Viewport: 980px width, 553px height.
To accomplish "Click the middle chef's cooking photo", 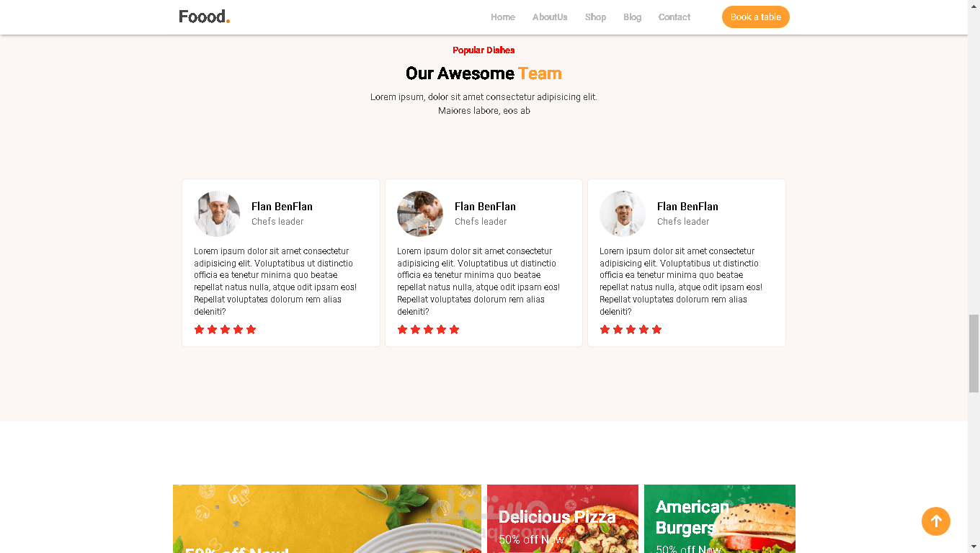I will point(420,214).
